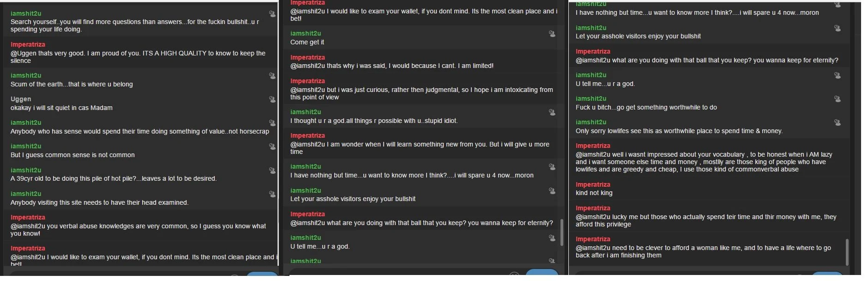Click user icon beside Uggen's "okakay" message
This screenshot has width=868, height=281.
click(x=272, y=99)
